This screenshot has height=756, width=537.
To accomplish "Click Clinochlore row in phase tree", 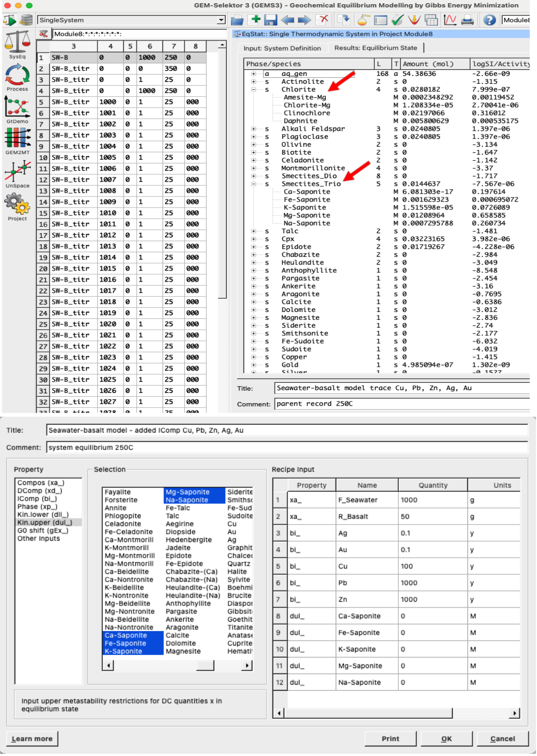I will tap(307, 113).
